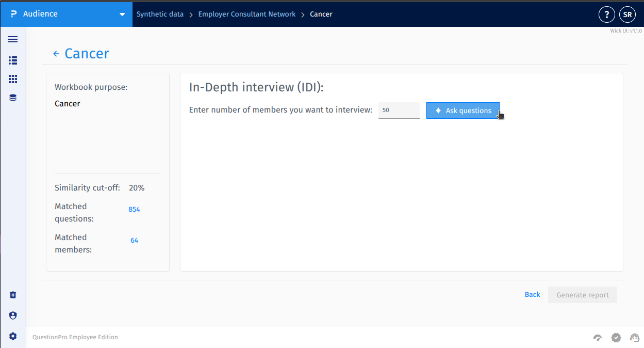The width and height of the screenshot is (644, 348).
Task: Open the hamburger menu in the sidebar
Action: tap(13, 39)
